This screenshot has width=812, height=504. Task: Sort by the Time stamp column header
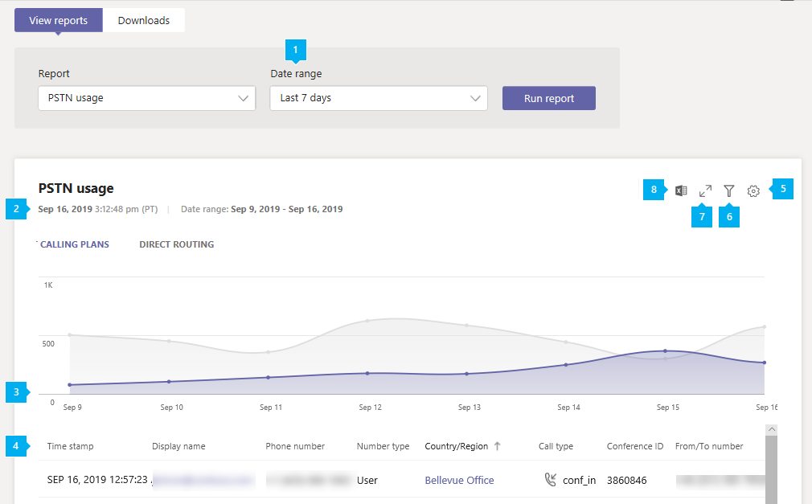coord(70,446)
